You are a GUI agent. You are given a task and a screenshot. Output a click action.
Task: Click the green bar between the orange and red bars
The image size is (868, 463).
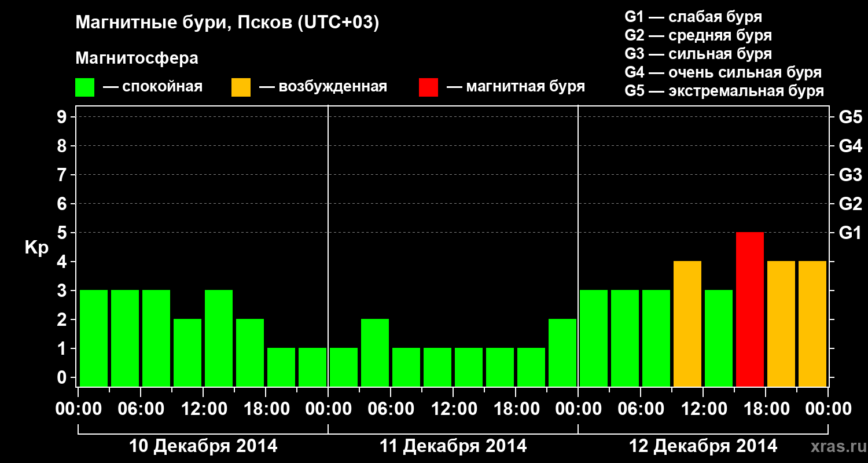pos(719,338)
